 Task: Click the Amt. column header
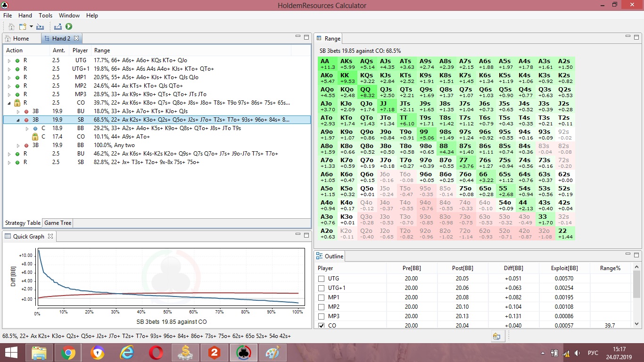coord(59,50)
